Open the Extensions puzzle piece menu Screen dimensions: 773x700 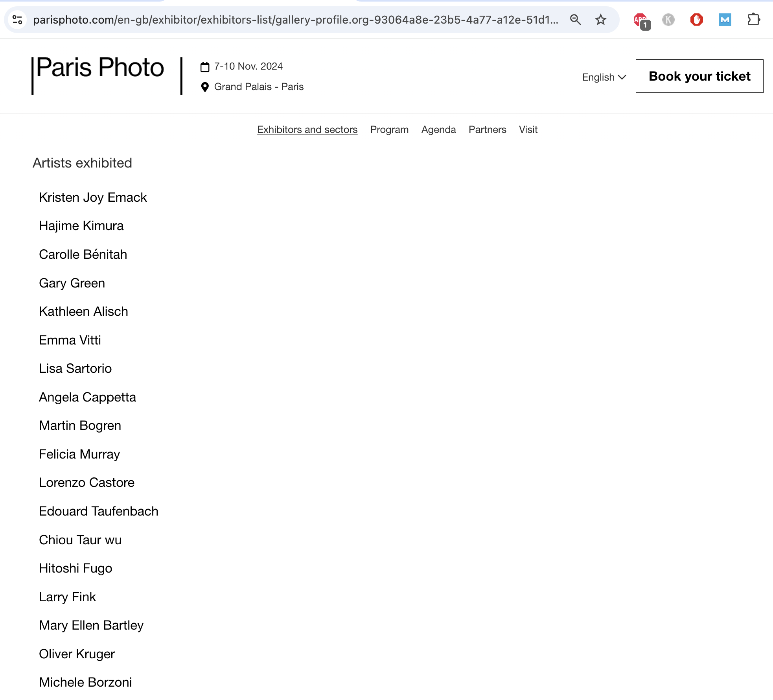tap(753, 20)
